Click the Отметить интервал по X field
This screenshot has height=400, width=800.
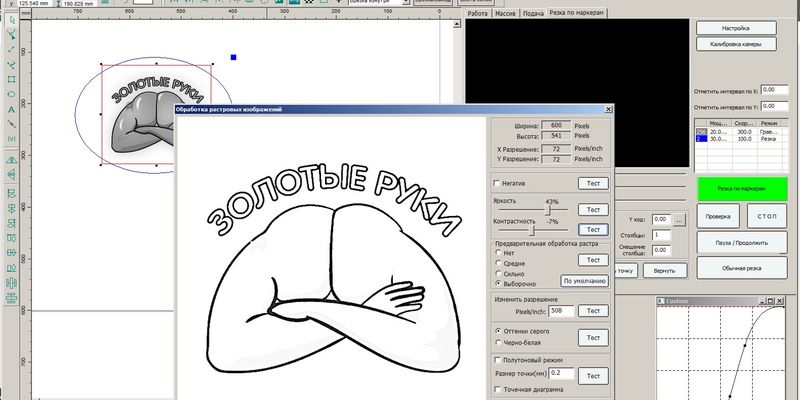[x=774, y=90]
